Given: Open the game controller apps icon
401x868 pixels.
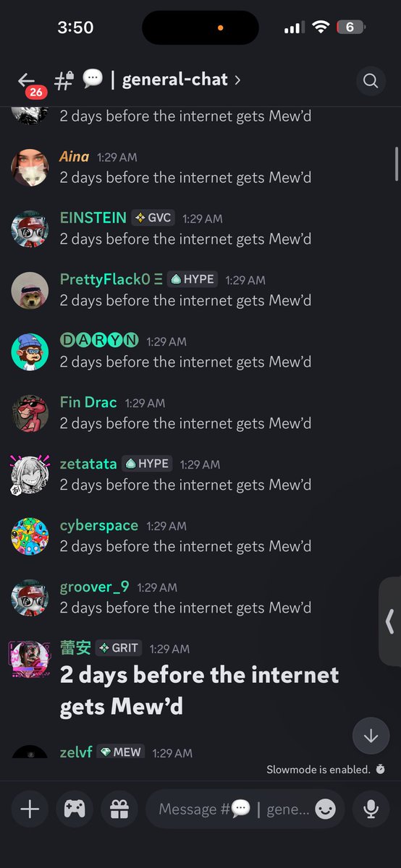Looking at the screenshot, I should coord(75,809).
